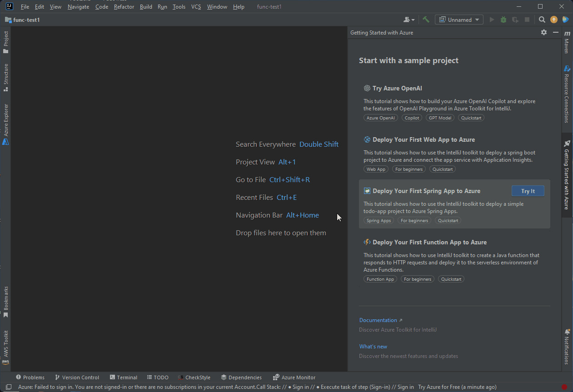The width and height of the screenshot is (573, 392).
Task: Click the Ctrl+E Recent Files shortcut
Action: tap(287, 198)
